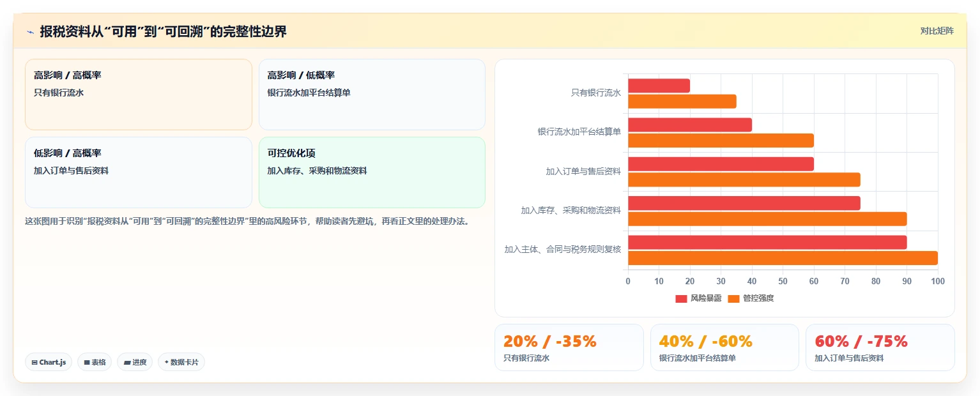Click the y-axis label 只有银行流水
The height and width of the screenshot is (396, 980).
tap(595, 93)
